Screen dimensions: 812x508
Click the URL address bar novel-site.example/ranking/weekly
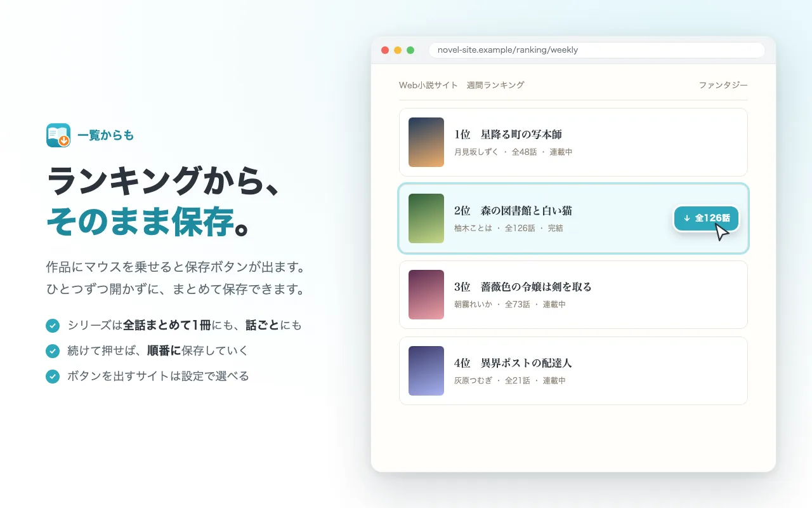(596, 50)
